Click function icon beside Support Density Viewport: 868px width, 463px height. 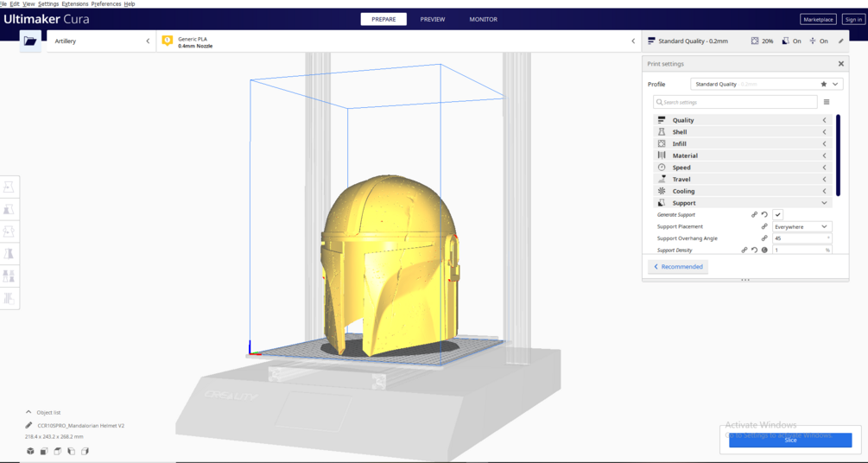(x=764, y=251)
